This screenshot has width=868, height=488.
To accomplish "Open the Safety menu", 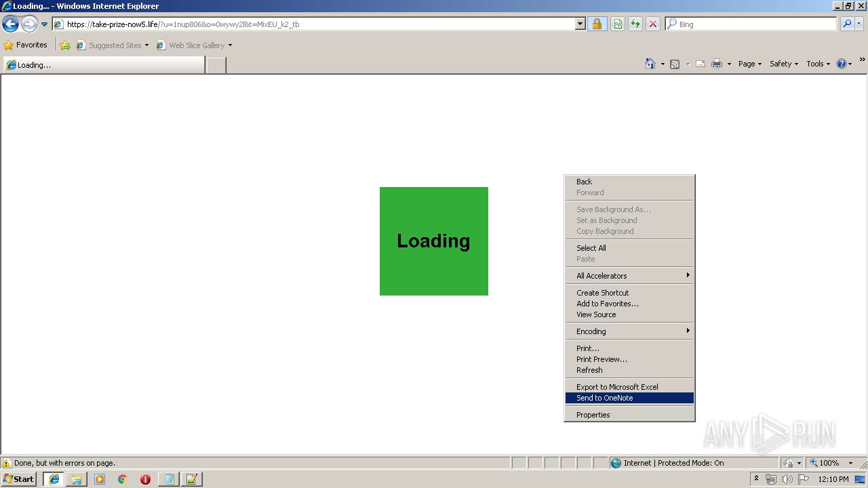I will coord(784,64).
